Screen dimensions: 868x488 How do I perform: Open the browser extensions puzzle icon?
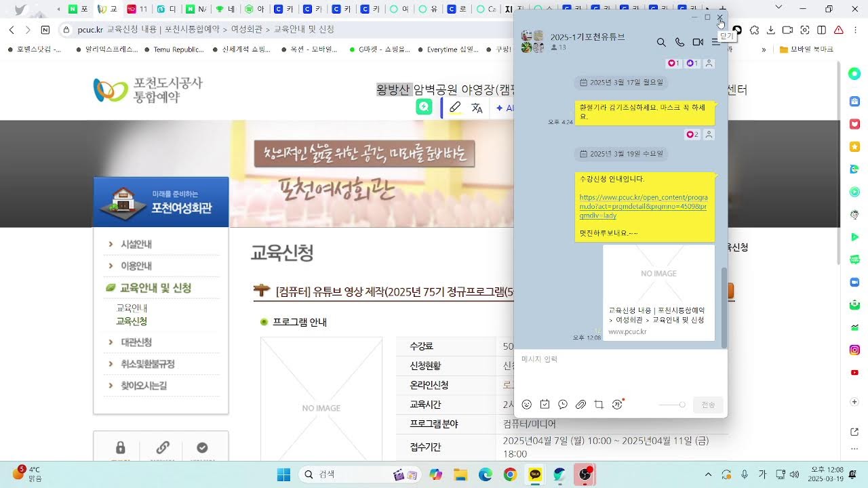(753, 30)
